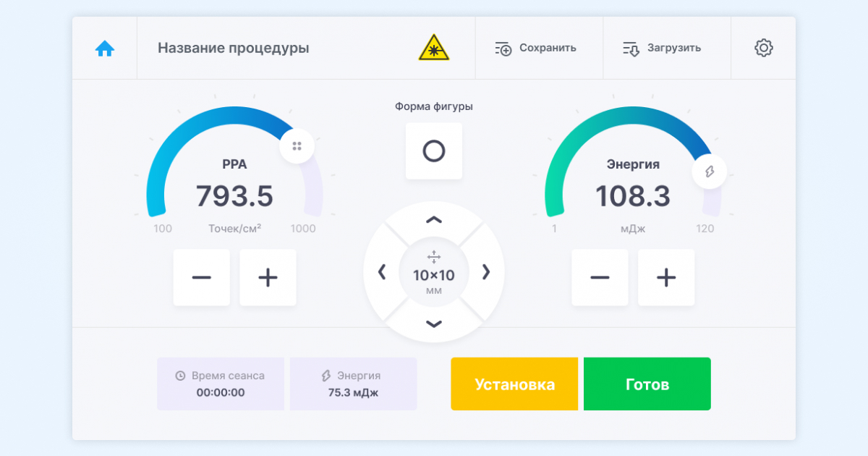Viewport: 868px width, 456px height.
Task: Click the Название процедуры title field
Action: pos(234,48)
